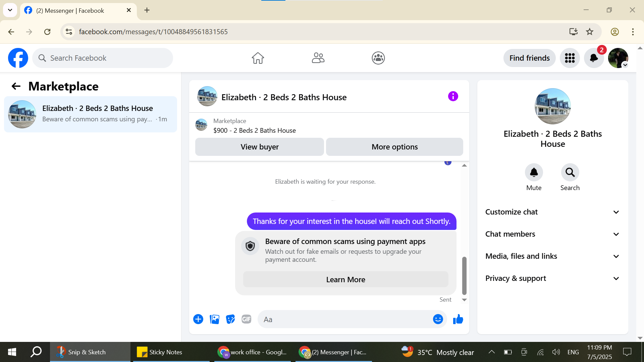Open the Facebook menu grid icon
The height and width of the screenshot is (362, 644).
pyautogui.click(x=570, y=58)
